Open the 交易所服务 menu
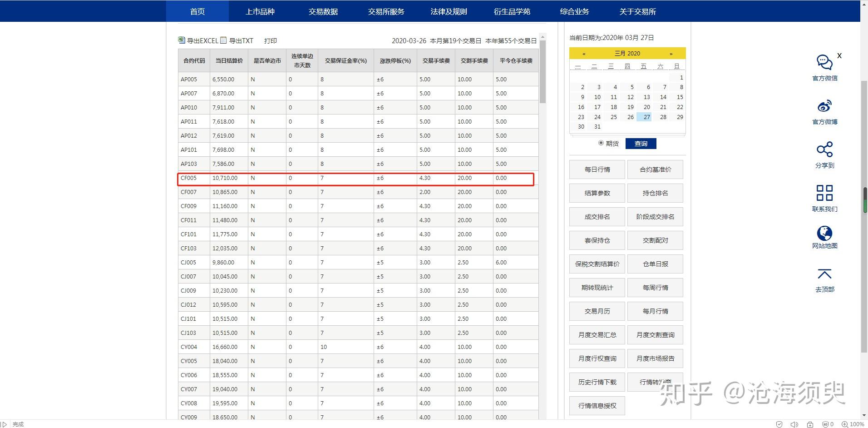Screen dimensions: 868x428 tap(386, 11)
